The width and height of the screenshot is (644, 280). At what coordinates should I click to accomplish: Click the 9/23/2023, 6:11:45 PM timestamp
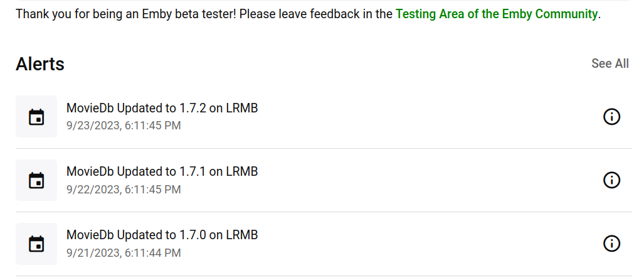pyautogui.click(x=124, y=126)
